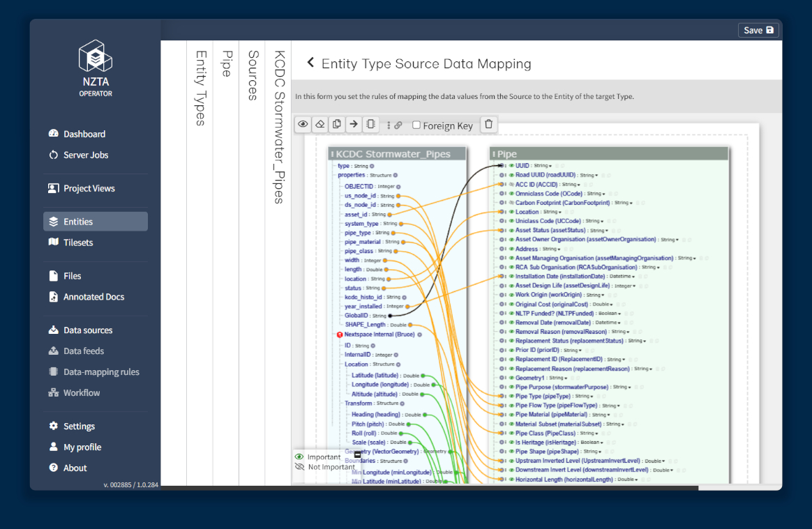Image resolution: width=812 pixels, height=529 pixels.
Task: Click the vertical dots toolbar handle
Action: pyautogui.click(x=389, y=125)
